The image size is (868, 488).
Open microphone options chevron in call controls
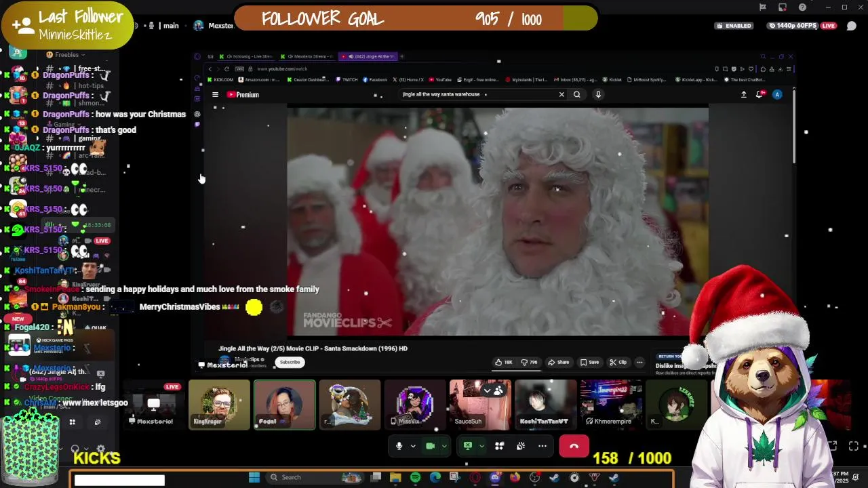[x=412, y=446]
